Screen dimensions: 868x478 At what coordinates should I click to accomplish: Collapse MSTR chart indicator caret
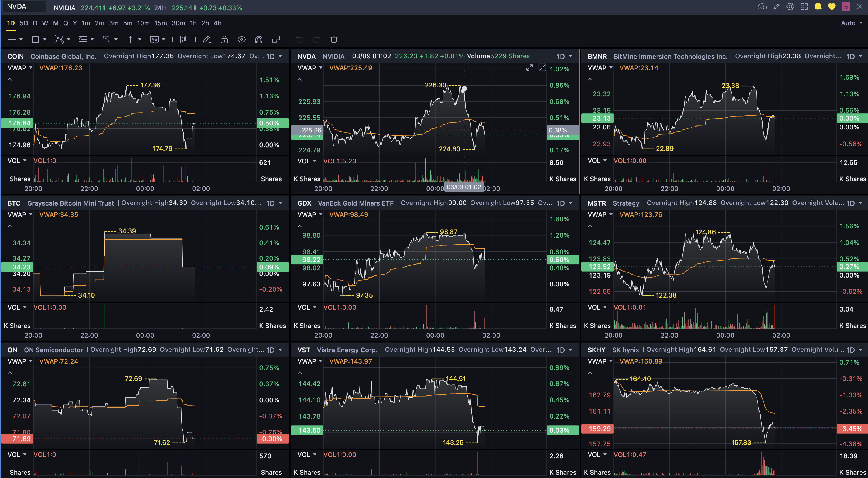point(590,226)
